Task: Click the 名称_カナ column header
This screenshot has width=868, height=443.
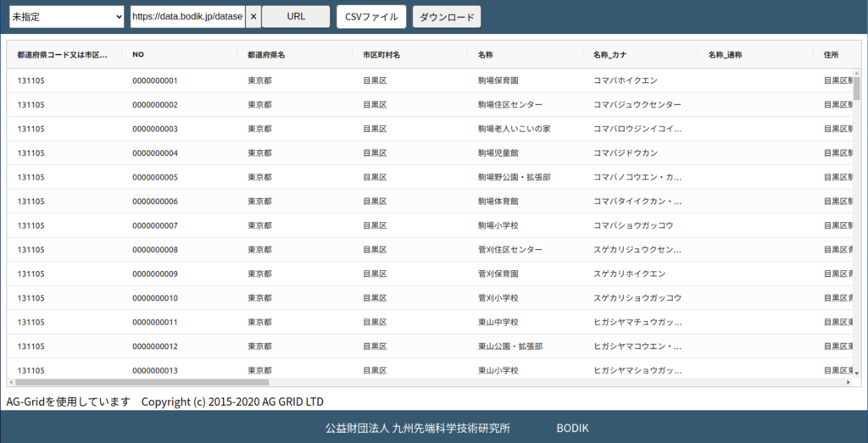Action: (x=609, y=55)
